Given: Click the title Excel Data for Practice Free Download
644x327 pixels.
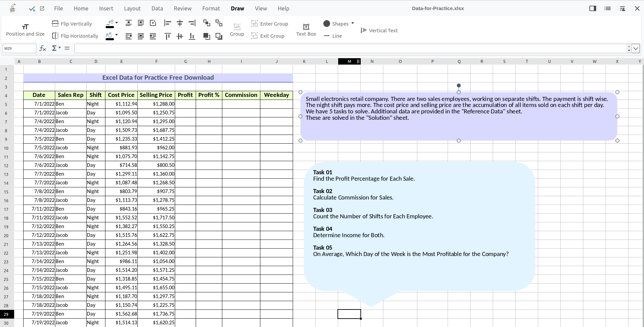Looking at the screenshot, I should coord(158,77).
